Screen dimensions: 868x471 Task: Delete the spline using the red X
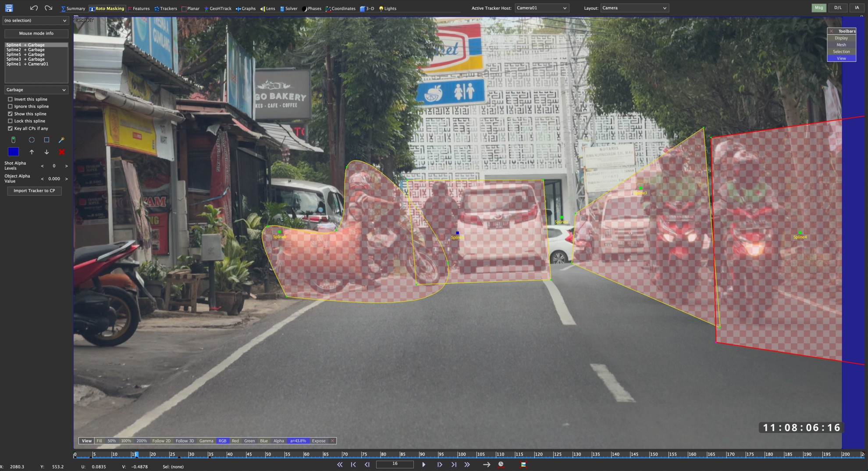tap(61, 152)
